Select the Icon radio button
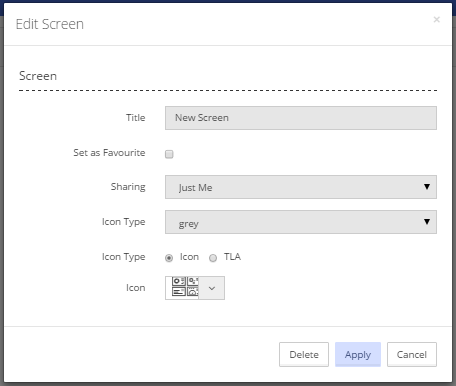Viewport: 456px width, 386px height. [x=169, y=258]
